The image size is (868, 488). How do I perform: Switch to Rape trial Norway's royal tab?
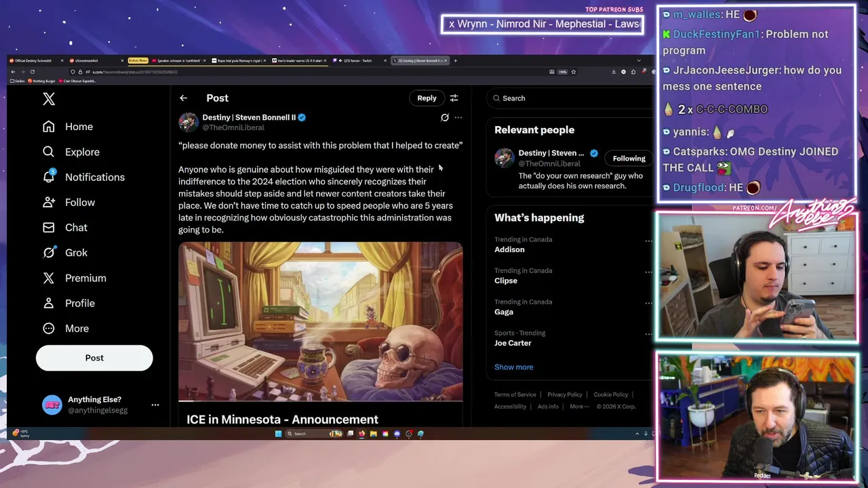pos(237,60)
